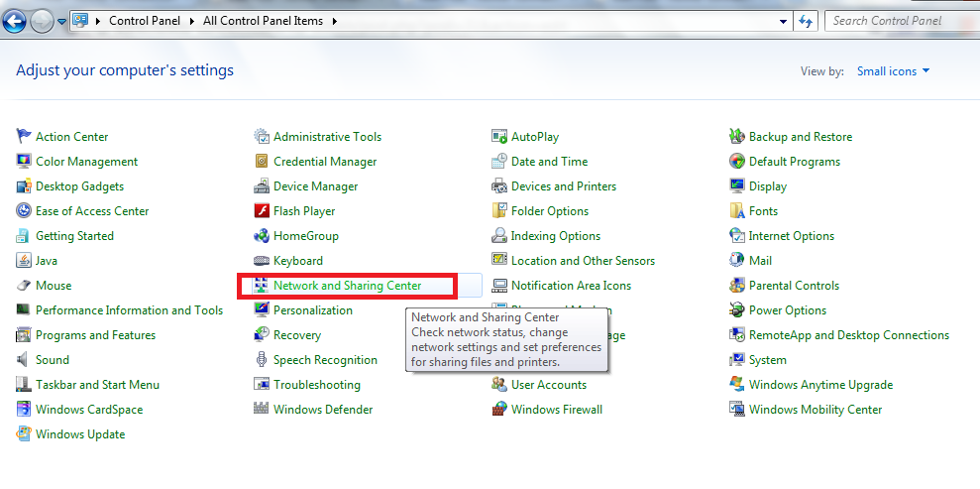980x489 pixels.
Task: Click the Windows Firewall brick icon
Action: [499, 409]
